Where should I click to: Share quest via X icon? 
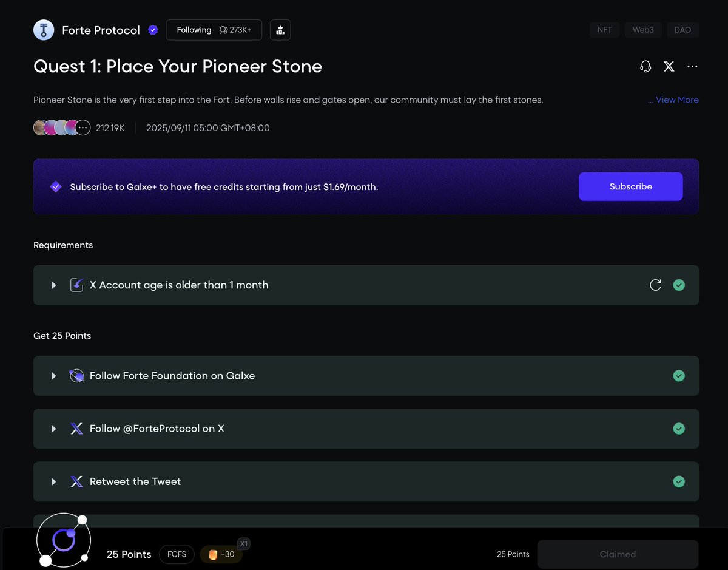pos(669,67)
